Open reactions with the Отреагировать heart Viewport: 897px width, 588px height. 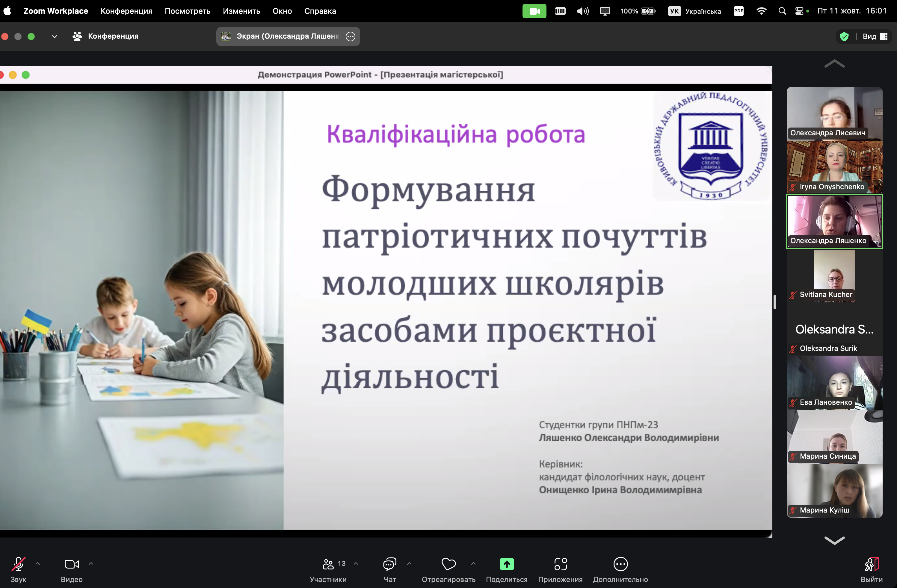449,569
